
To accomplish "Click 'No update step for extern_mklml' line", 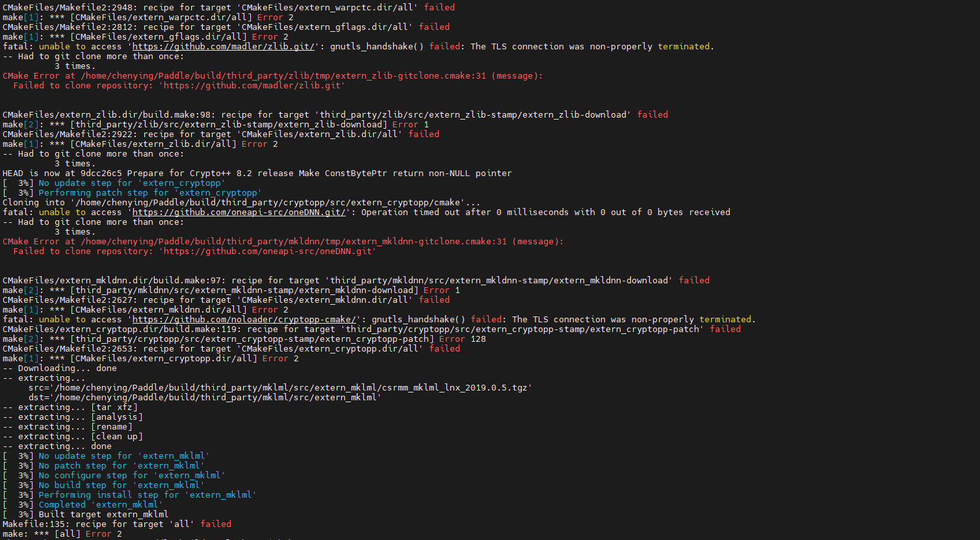I will tap(107, 456).
